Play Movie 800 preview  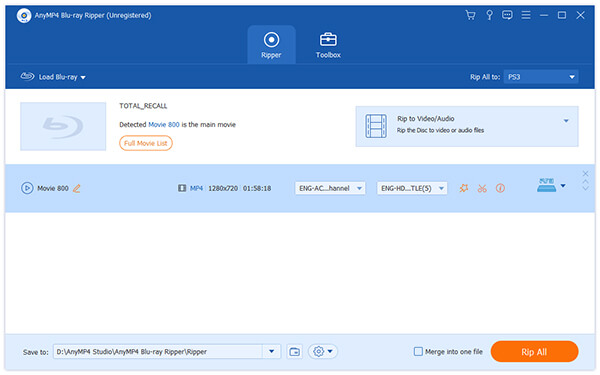(27, 188)
